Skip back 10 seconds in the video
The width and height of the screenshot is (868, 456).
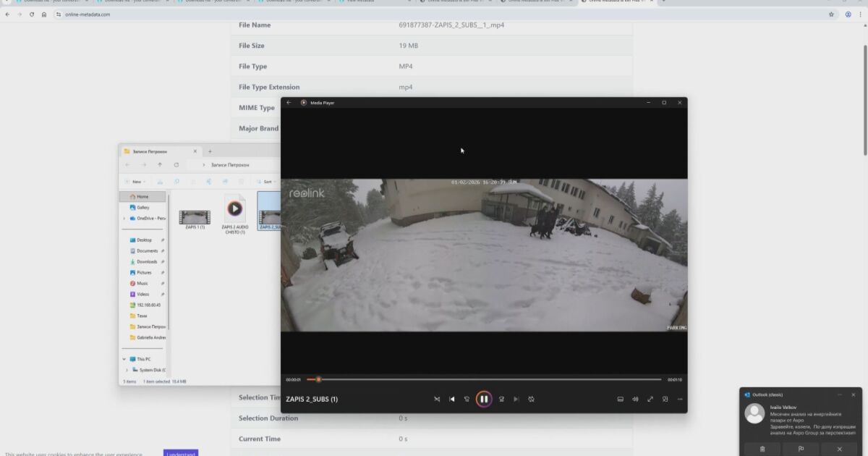tap(467, 399)
